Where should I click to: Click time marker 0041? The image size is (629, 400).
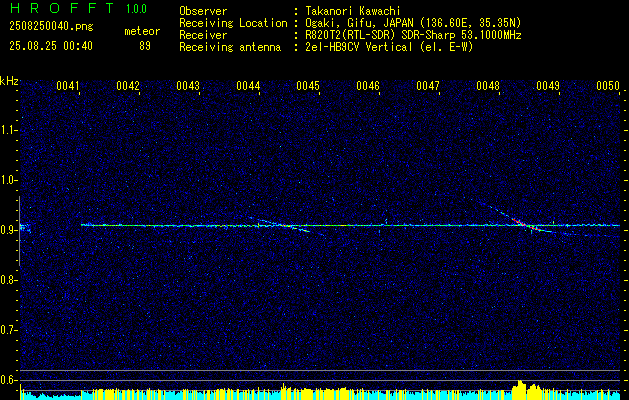tap(68, 86)
